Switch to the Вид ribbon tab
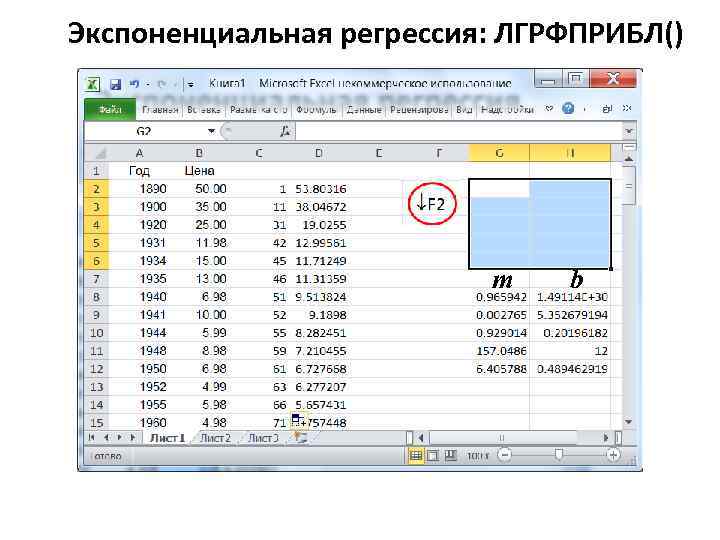This screenshot has width=720, height=540. (464, 110)
